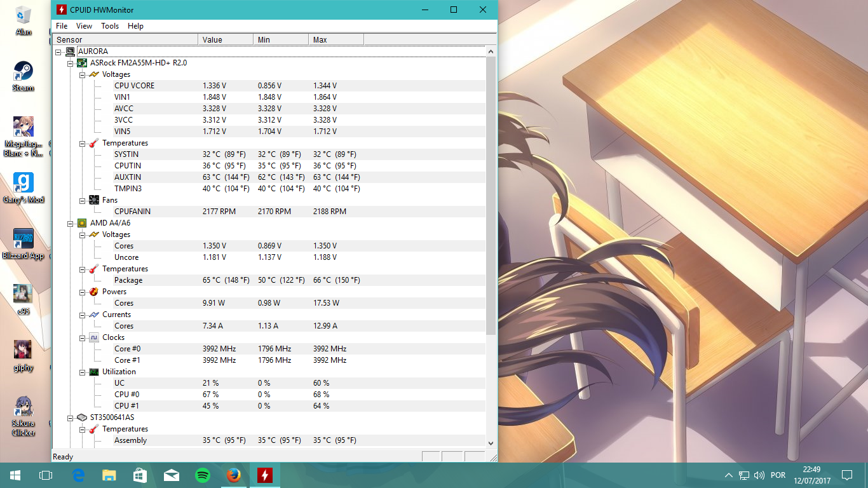868x488 pixels.
Task: Click the vertical scrollbar thumb in sensor list
Action: [491, 196]
